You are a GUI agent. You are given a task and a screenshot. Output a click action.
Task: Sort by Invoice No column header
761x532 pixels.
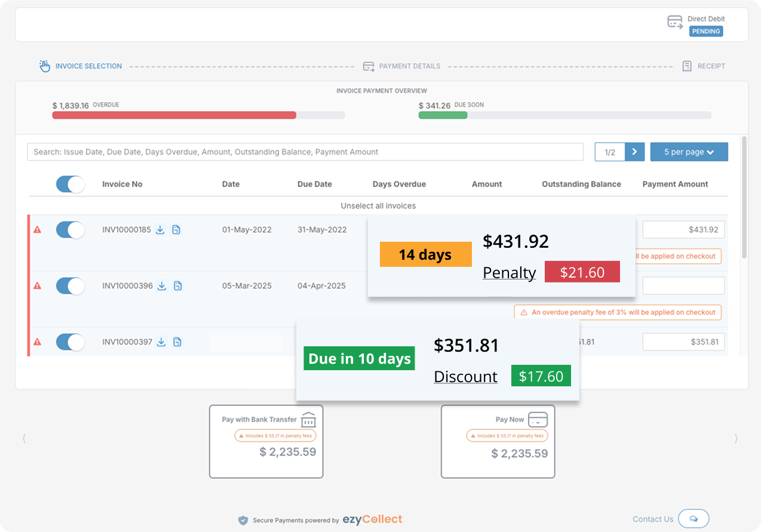click(x=122, y=184)
